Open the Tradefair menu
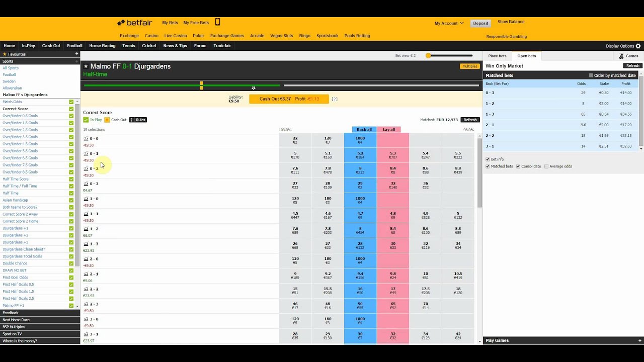Viewport: 644px width, 362px height. point(222,46)
